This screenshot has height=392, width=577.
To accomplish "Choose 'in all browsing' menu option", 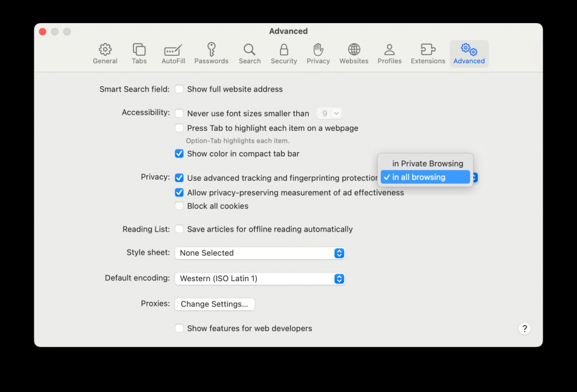I will pos(425,177).
